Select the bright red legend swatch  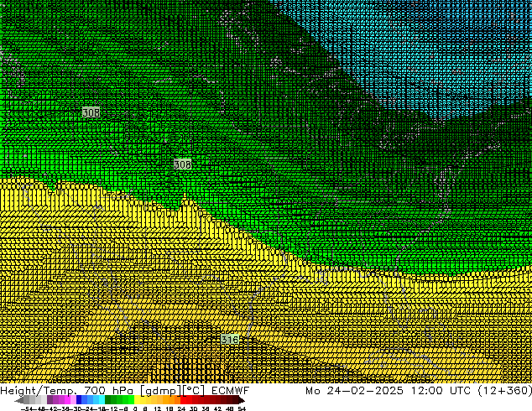coord(183,400)
